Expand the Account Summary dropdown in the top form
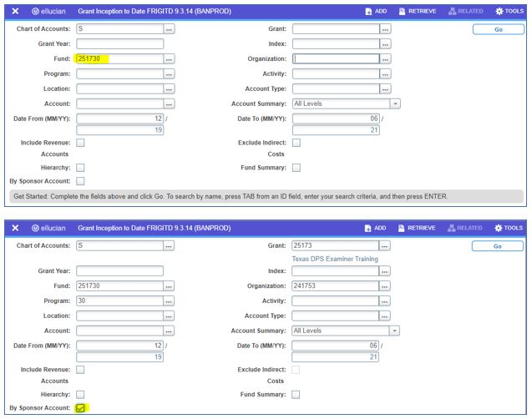The width and height of the screenshot is (532, 419). click(x=395, y=103)
